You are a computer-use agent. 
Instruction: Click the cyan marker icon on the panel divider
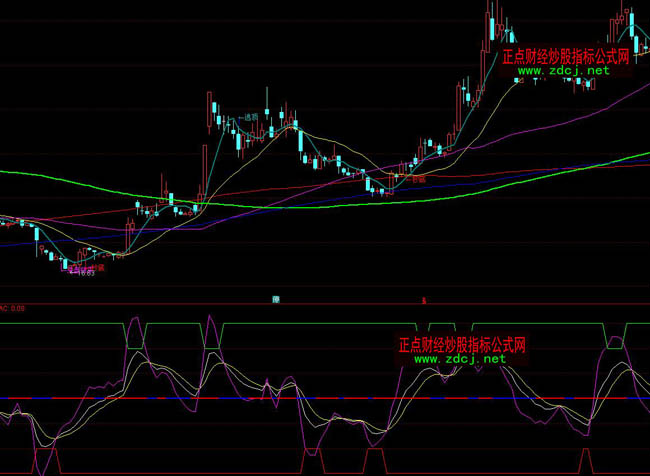(x=276, y=298)
